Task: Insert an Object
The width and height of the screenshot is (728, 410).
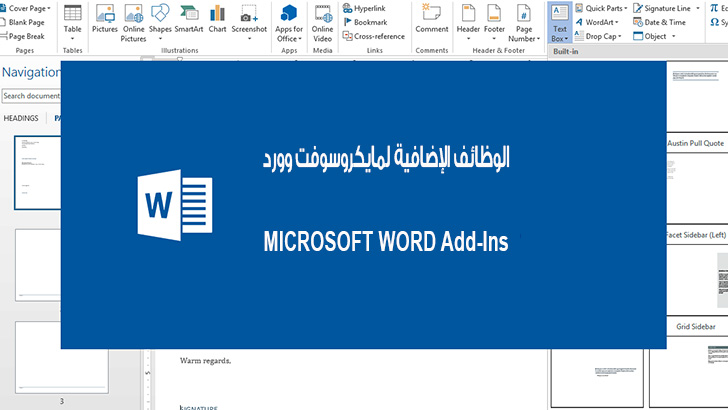Action: [650, 36]
